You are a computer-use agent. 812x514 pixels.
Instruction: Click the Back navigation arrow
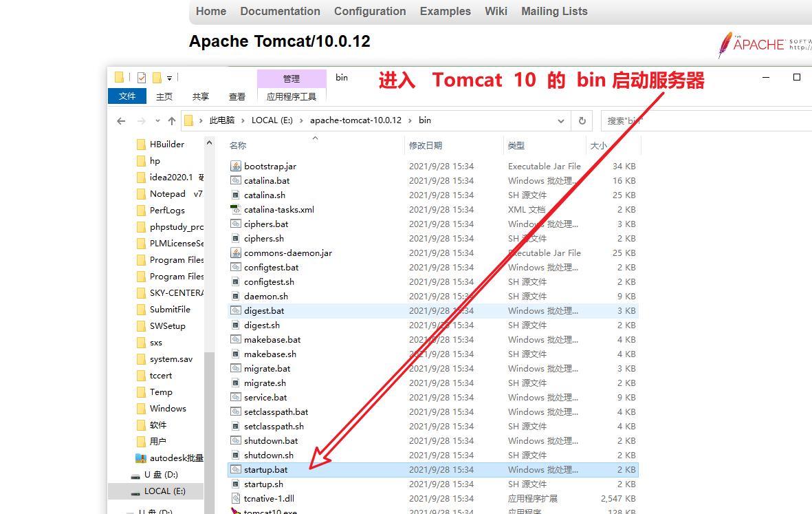click(x=121, y=120)
